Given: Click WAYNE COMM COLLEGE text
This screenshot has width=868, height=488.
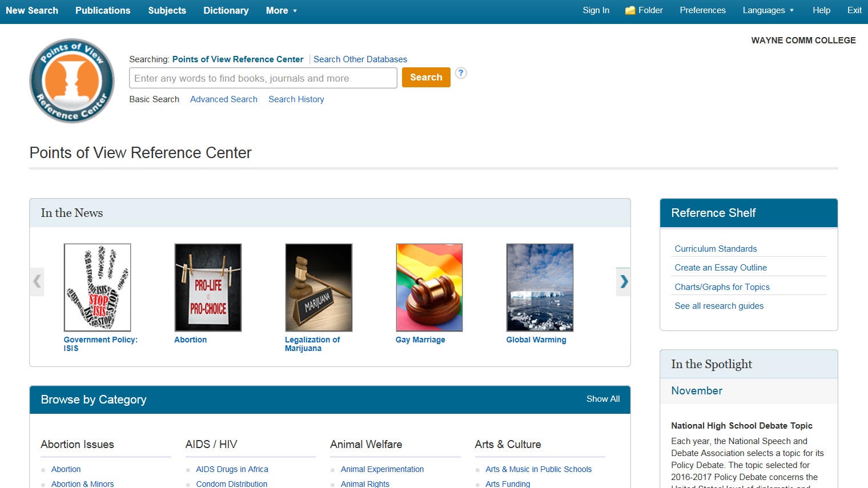Looking at the screenshot, I should (803, 41).
